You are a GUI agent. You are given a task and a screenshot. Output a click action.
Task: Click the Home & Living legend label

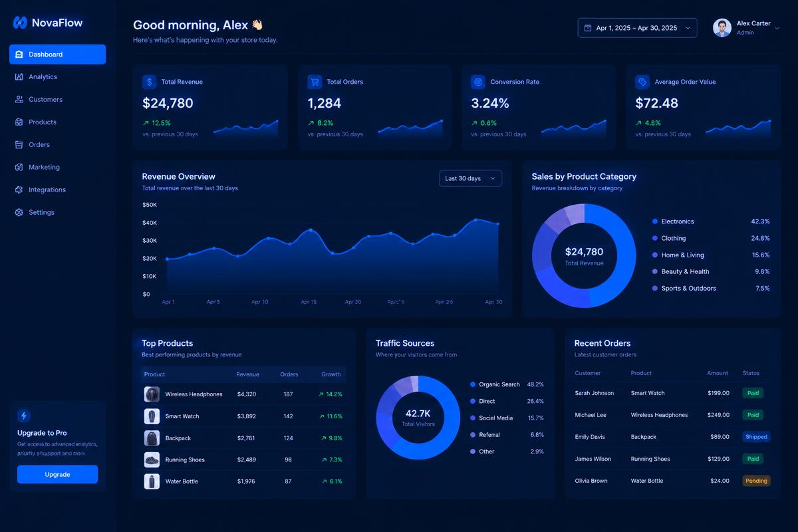pos(682,255)
